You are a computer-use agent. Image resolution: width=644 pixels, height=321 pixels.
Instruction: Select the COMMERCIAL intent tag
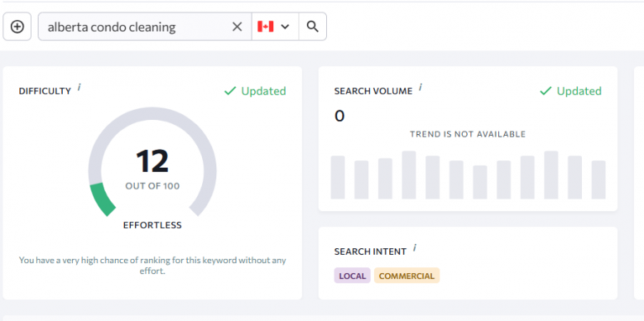(x=407, y=276)
